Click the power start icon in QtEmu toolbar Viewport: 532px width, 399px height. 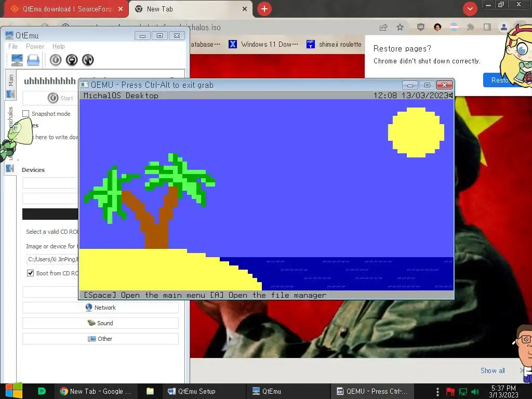(x=56, y=60)
